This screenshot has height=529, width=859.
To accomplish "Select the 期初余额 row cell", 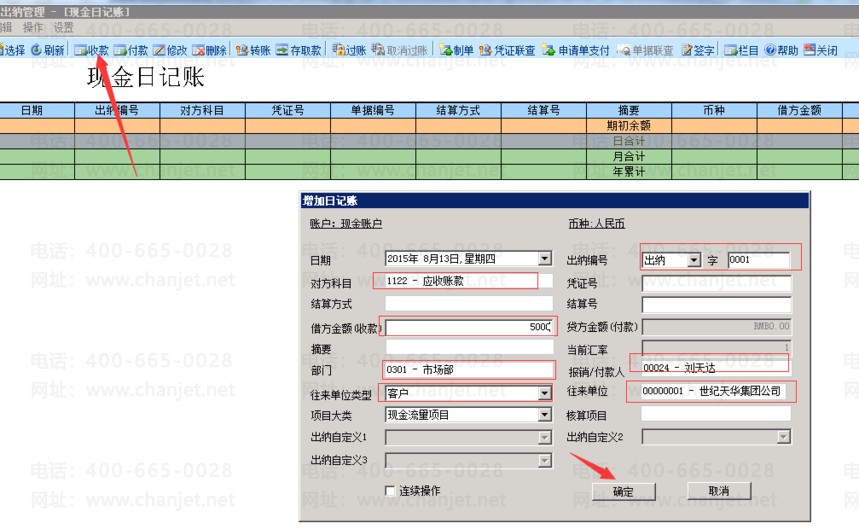I will coord(629,125).
